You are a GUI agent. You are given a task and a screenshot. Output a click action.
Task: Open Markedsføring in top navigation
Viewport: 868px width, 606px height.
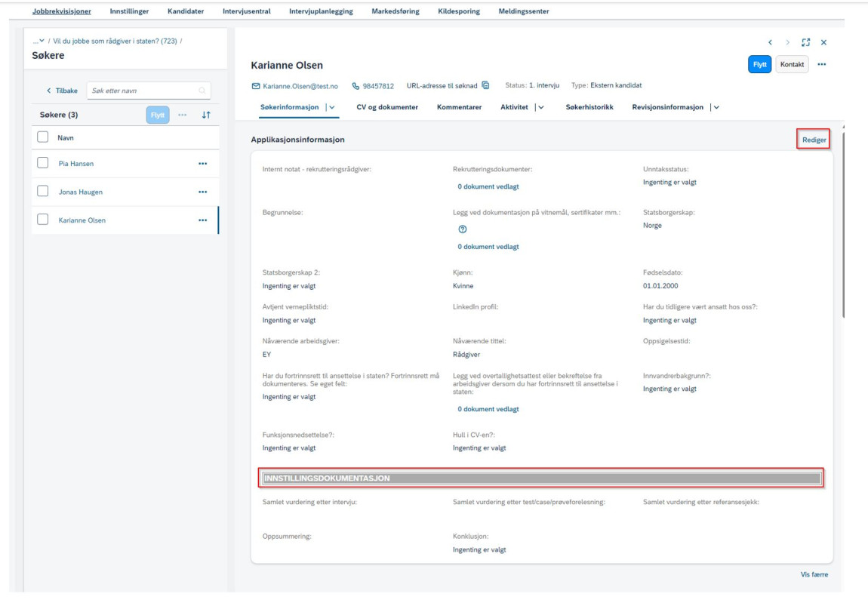pyautogui.click(x=396, y=11)
